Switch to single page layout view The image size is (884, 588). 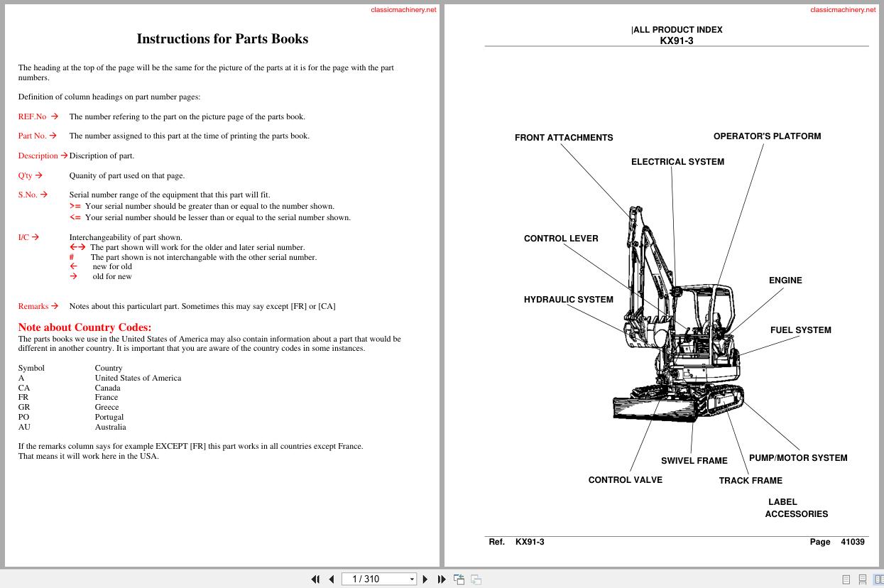[x=846, y=579]
